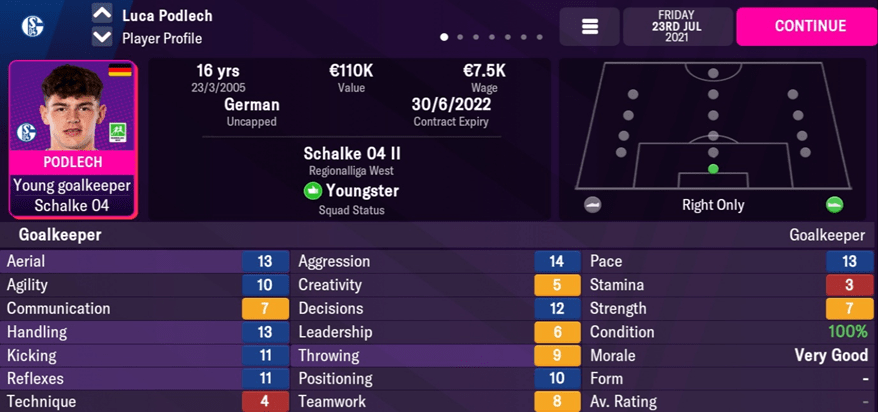
Task: Jump to the last page dot
Action: point(540,38)
